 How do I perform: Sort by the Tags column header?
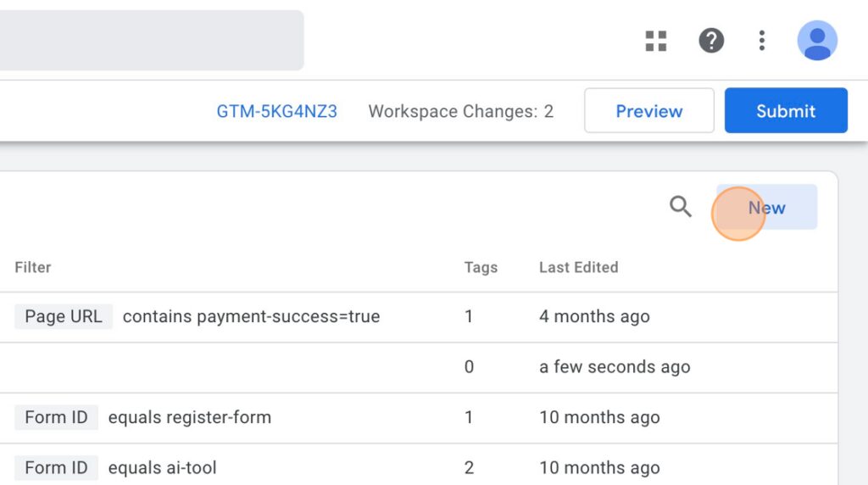tap(481, 267)
